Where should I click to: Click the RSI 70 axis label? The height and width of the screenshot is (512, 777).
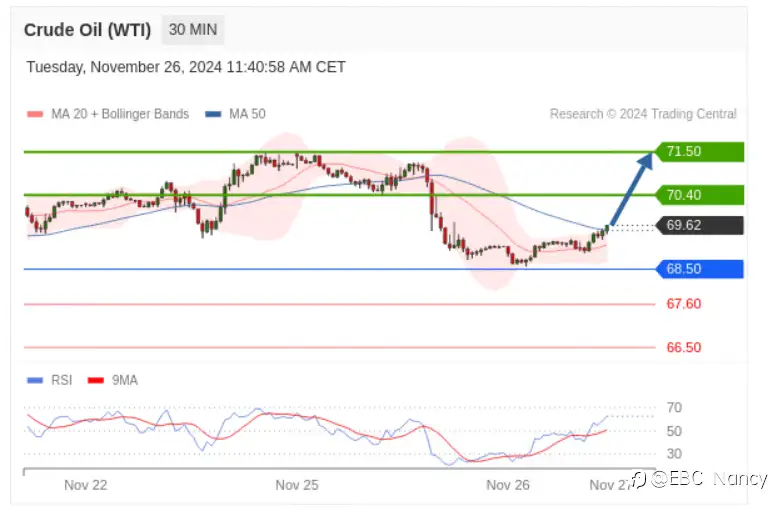tap(674, 408)
